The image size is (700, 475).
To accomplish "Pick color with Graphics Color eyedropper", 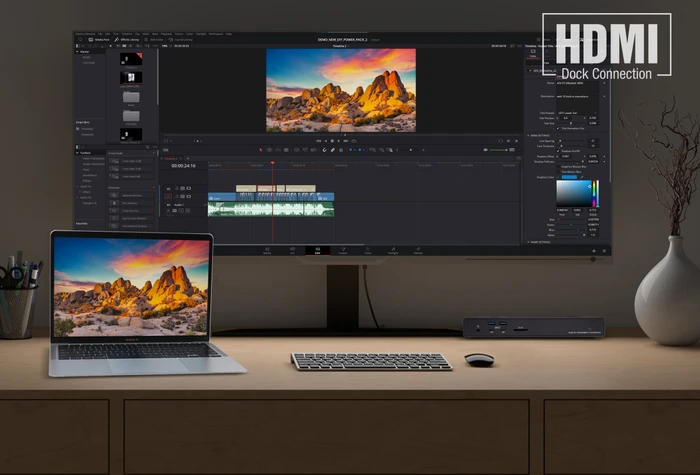I will click(582, 177).
